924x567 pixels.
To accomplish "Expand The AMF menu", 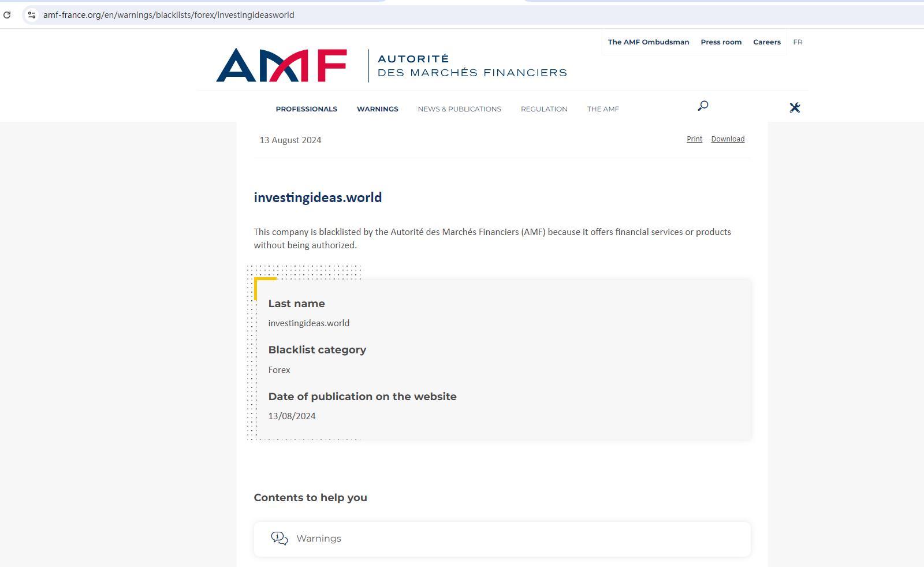I will (x=602, y=109).
